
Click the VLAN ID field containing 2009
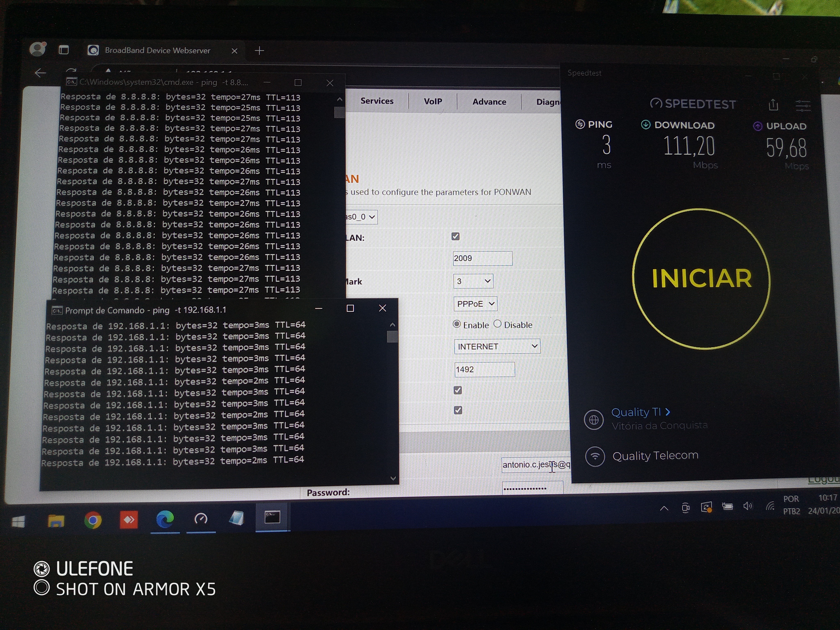(x=482, y=258)
